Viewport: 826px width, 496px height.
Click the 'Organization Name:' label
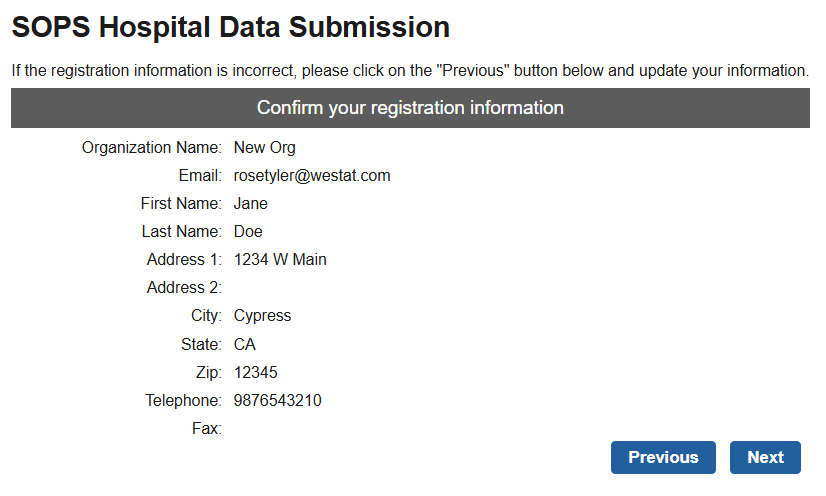152,148
